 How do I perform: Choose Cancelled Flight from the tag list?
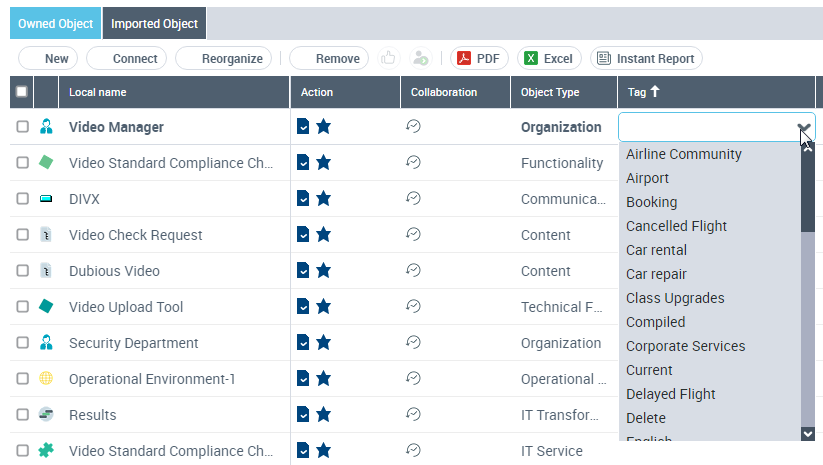tap(676, 226)
